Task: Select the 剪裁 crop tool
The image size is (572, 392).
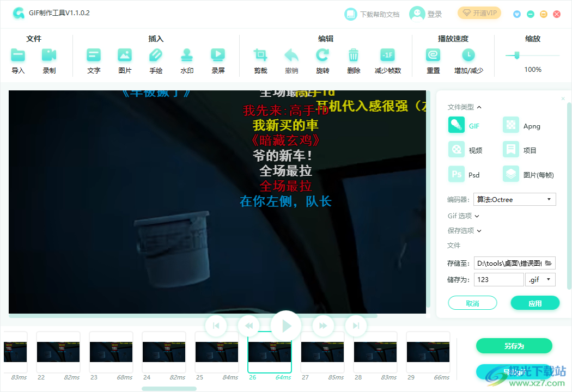Action: click(x=260, y=55)
